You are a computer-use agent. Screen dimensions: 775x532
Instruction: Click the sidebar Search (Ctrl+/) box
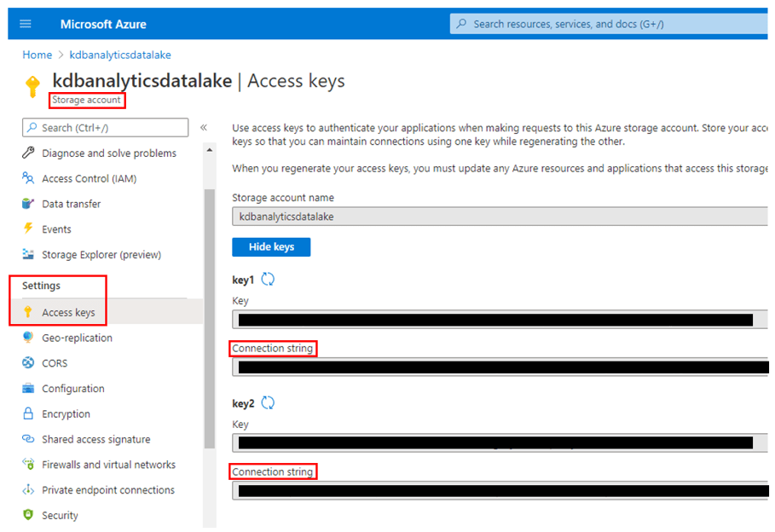pyautogui.click(x=105, y=128)
